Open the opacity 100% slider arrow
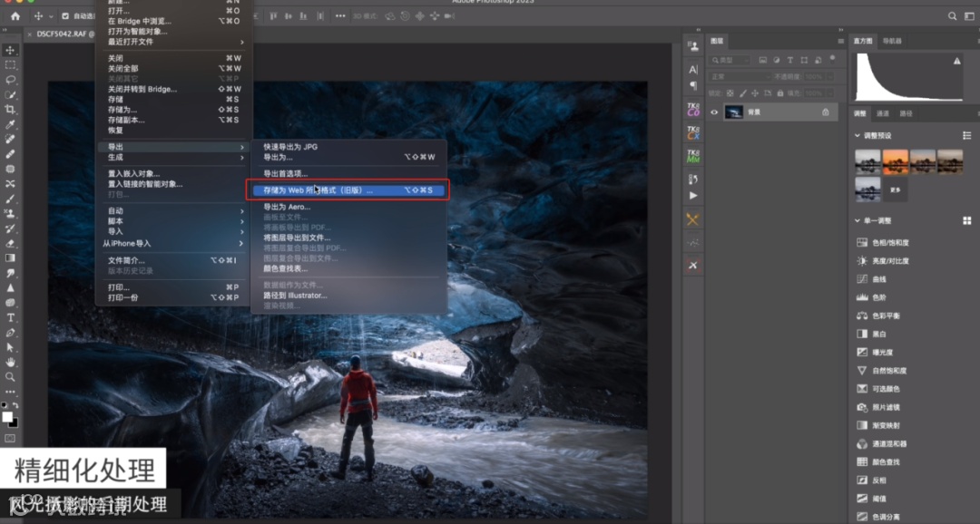 (830, 76)
